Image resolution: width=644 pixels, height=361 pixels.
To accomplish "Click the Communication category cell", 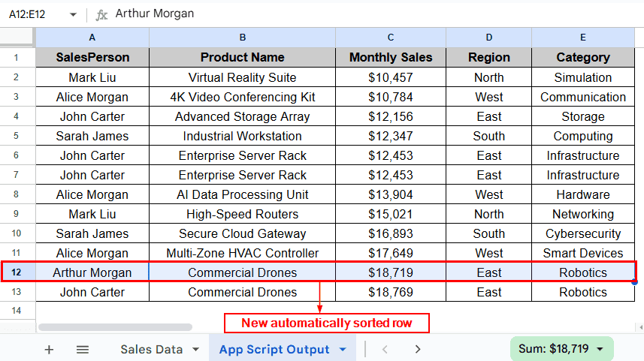I will [583, 98].
